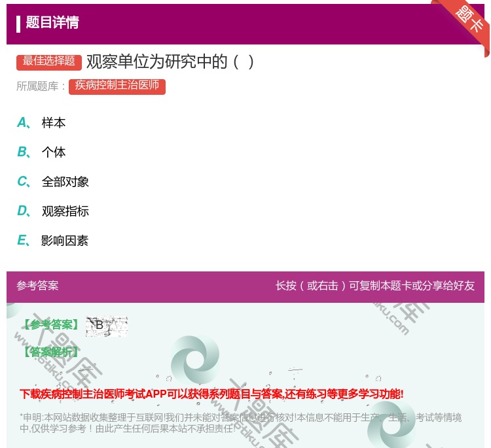Click the 参考答案 section header
The width and height of the screenshot is (491, 448).
point(37,286)
